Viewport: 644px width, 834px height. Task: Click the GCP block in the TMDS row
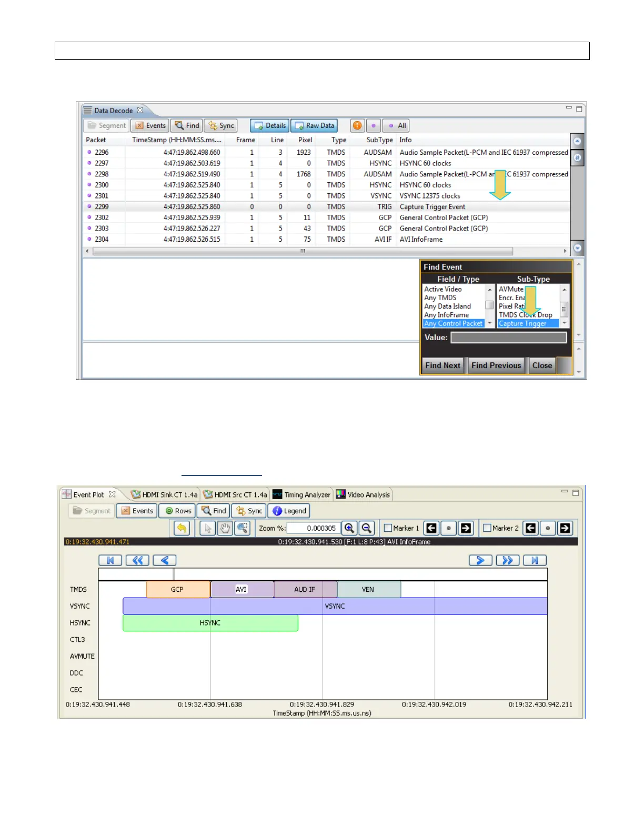178,590
